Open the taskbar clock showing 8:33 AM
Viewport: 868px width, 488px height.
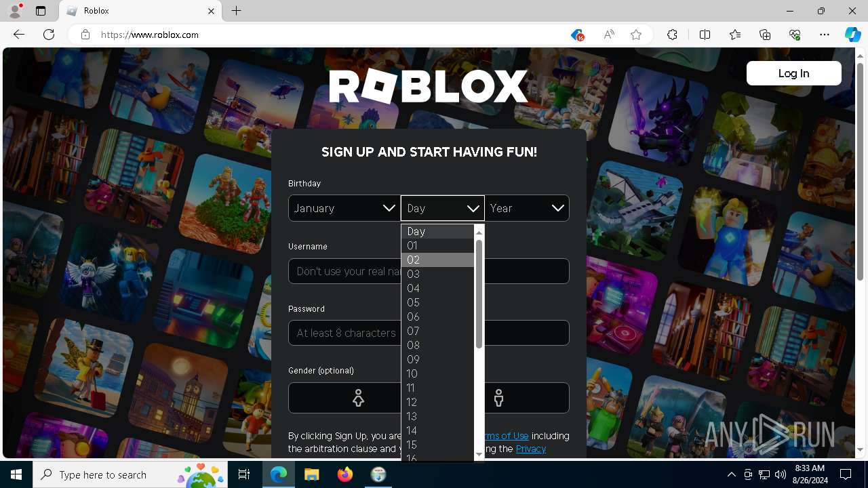point(809,474)
